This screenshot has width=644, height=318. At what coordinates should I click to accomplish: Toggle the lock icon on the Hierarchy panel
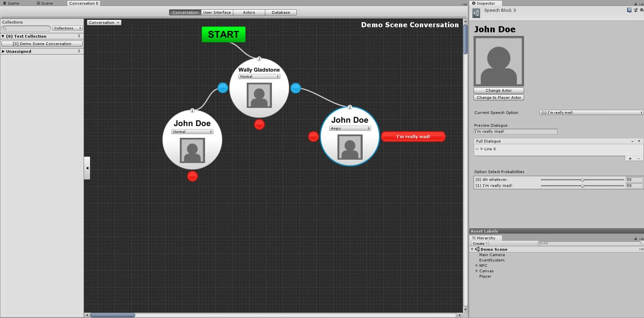click(635, 239)
